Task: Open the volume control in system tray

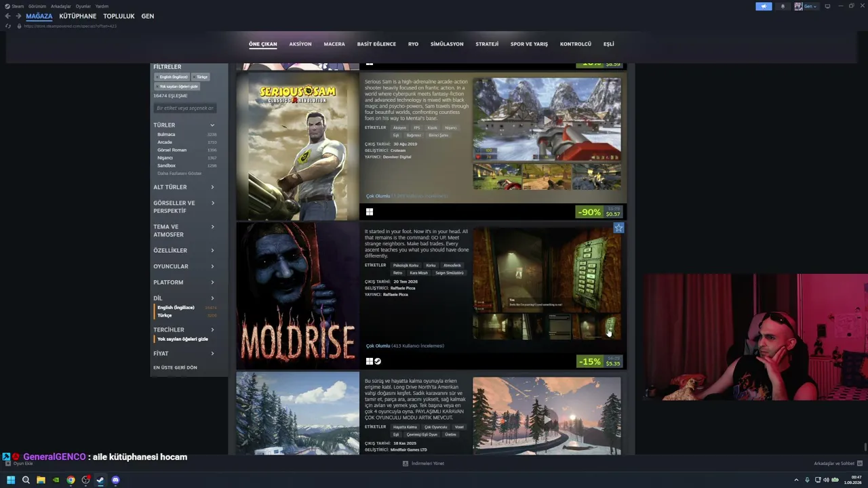Action: (826, 480)
